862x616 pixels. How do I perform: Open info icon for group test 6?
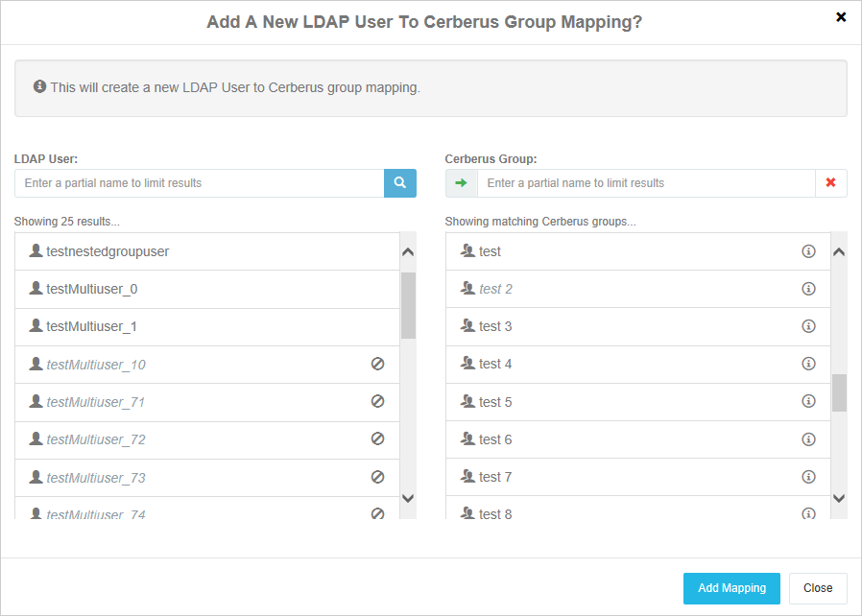(808, 439)
